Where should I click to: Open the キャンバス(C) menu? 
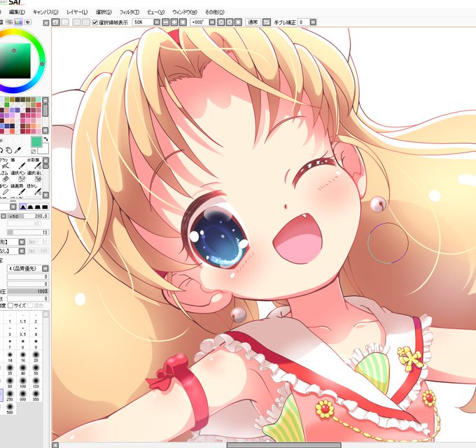(x=45, y=12)
